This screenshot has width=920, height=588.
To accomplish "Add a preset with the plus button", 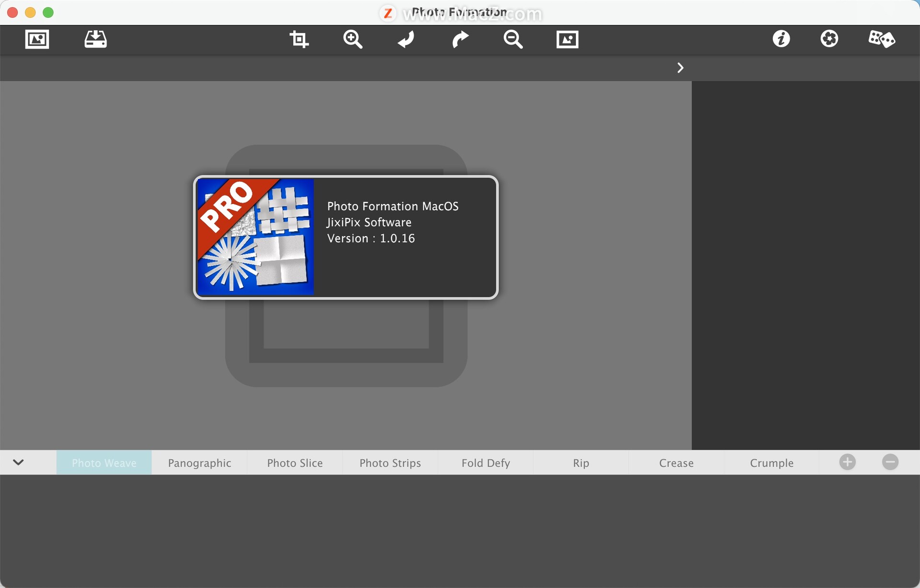I will (x=847, y=462).
